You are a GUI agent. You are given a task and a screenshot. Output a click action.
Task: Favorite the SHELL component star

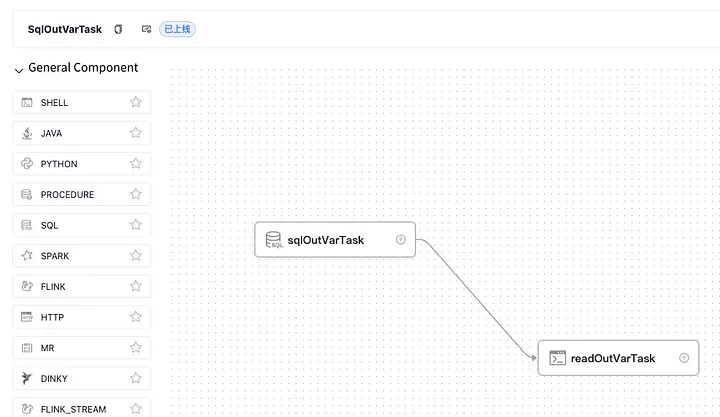coord(135,102)
